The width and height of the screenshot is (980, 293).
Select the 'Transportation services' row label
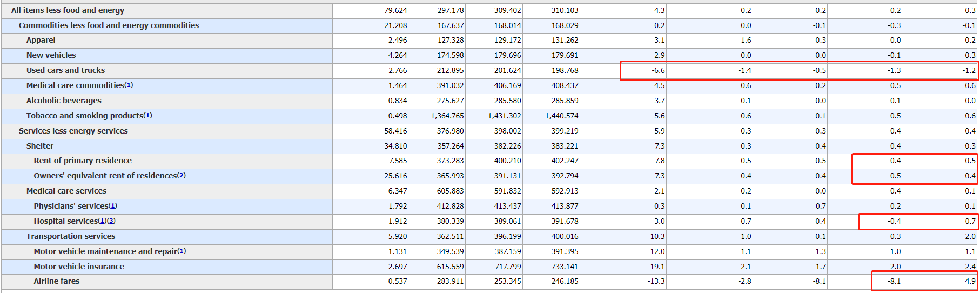point(71,236)
